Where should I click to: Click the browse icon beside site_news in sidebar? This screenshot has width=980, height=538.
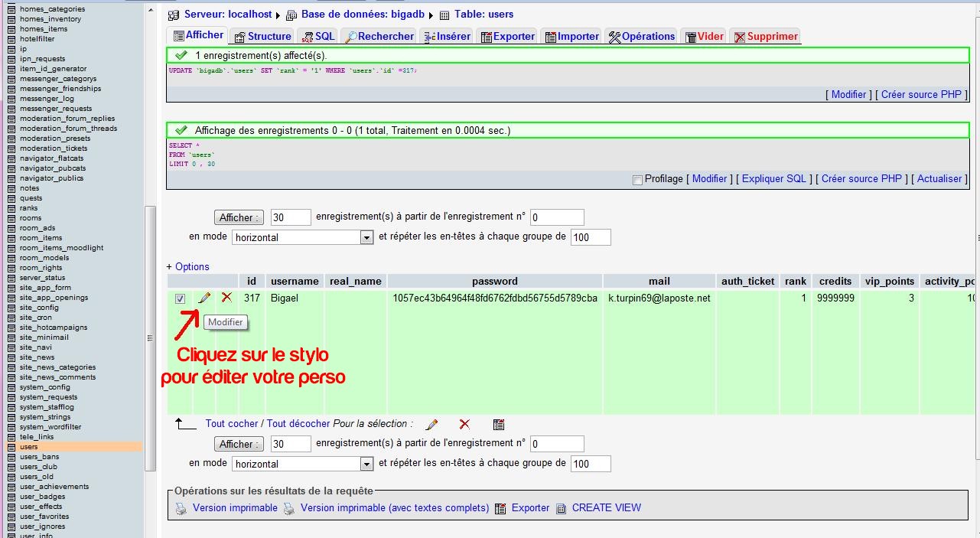pyautogui.click(x=11, y=357)
